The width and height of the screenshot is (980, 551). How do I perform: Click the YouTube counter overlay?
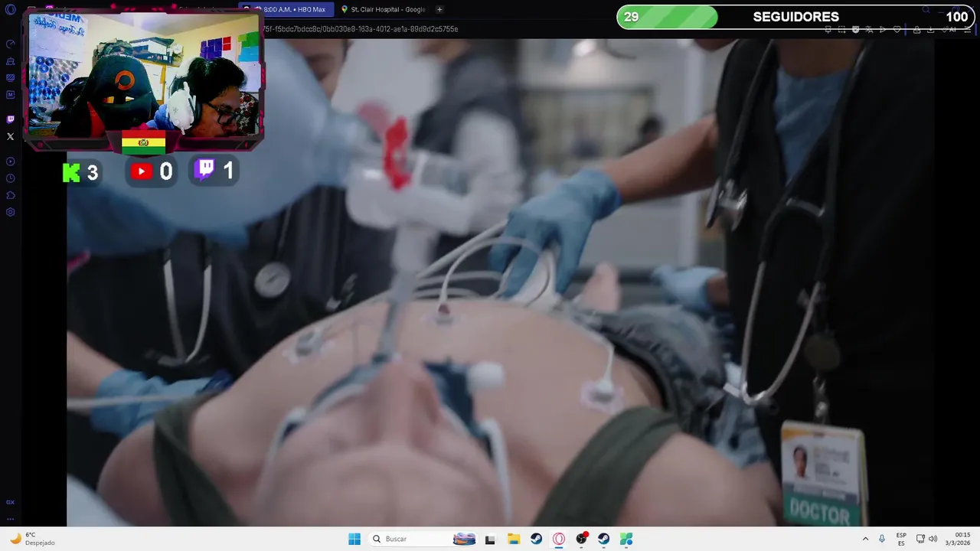point(151,172)
